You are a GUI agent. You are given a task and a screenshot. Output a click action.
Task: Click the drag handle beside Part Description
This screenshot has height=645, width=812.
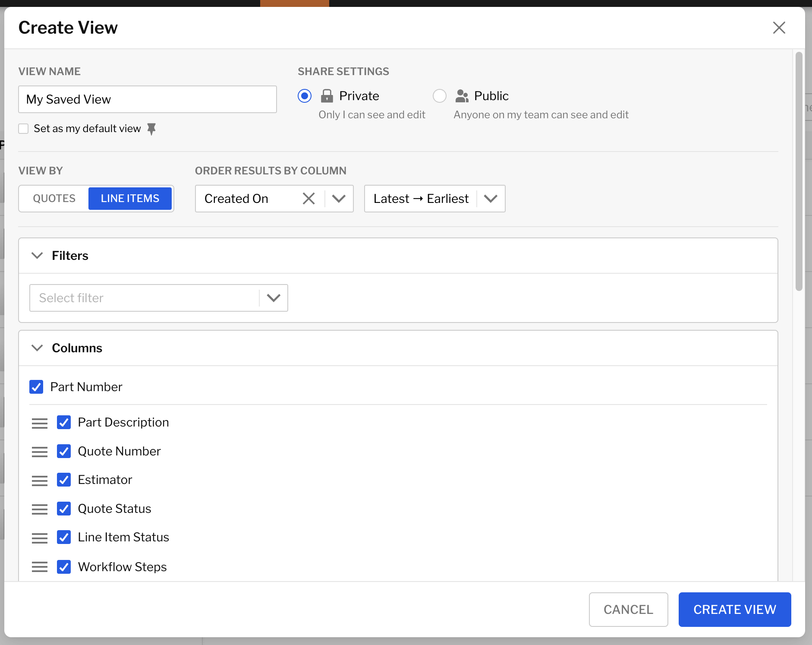click(40, 423)
